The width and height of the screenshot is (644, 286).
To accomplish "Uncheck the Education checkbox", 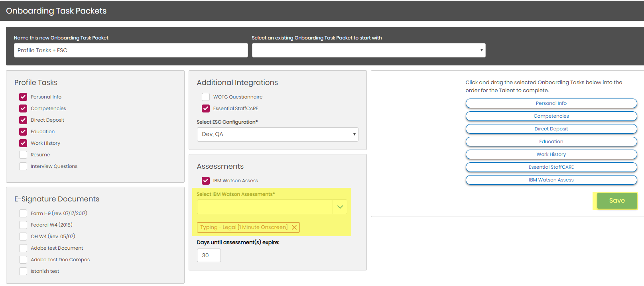I will 23,132.
